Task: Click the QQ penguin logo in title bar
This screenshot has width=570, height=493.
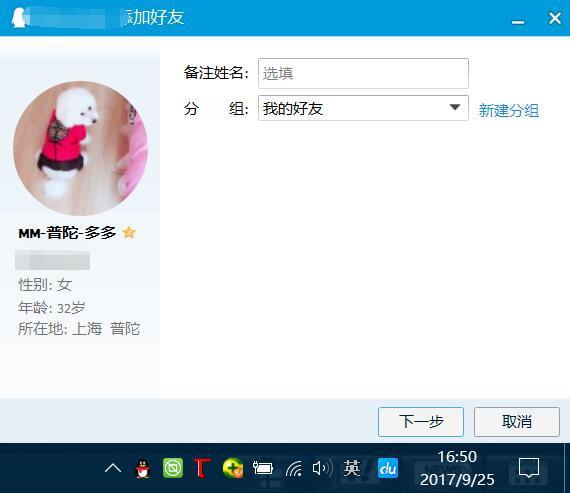Action: 18,18
